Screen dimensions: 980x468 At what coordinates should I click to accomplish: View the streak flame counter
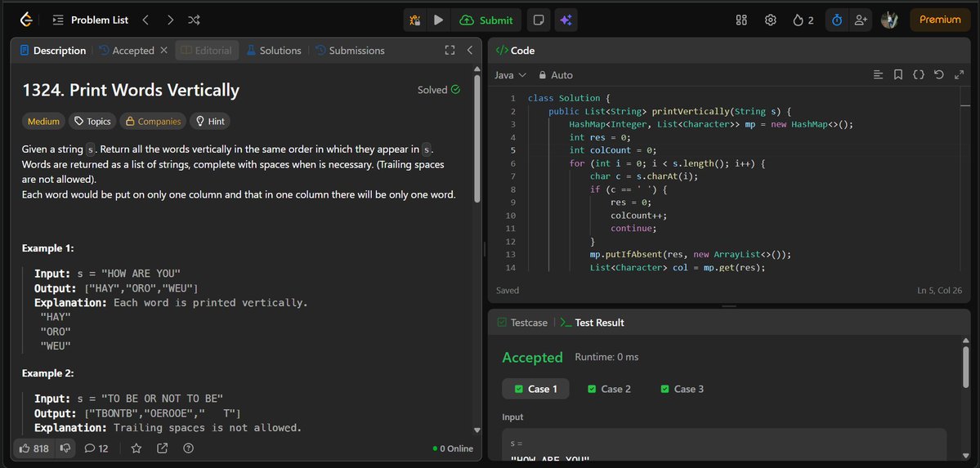click(x=803, y=20)
